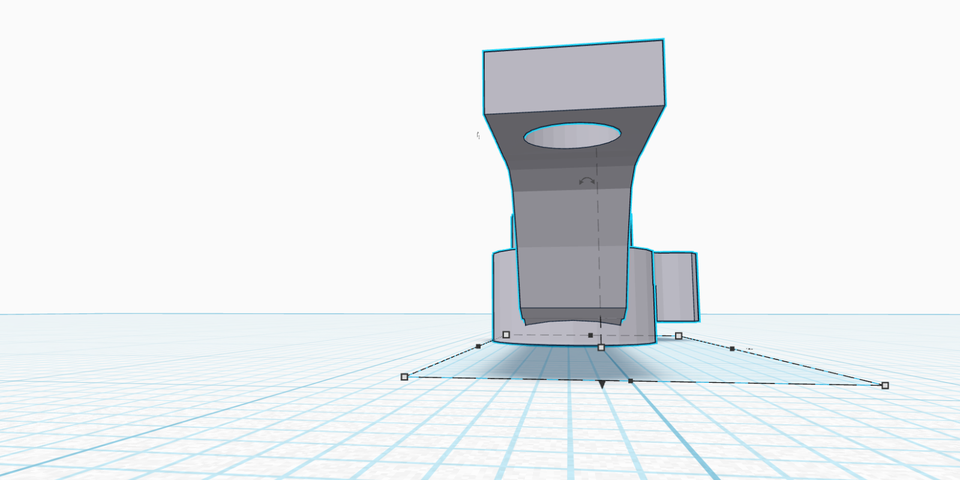Click the black cone lift handle
960x480 pixels.
(601, 384)
